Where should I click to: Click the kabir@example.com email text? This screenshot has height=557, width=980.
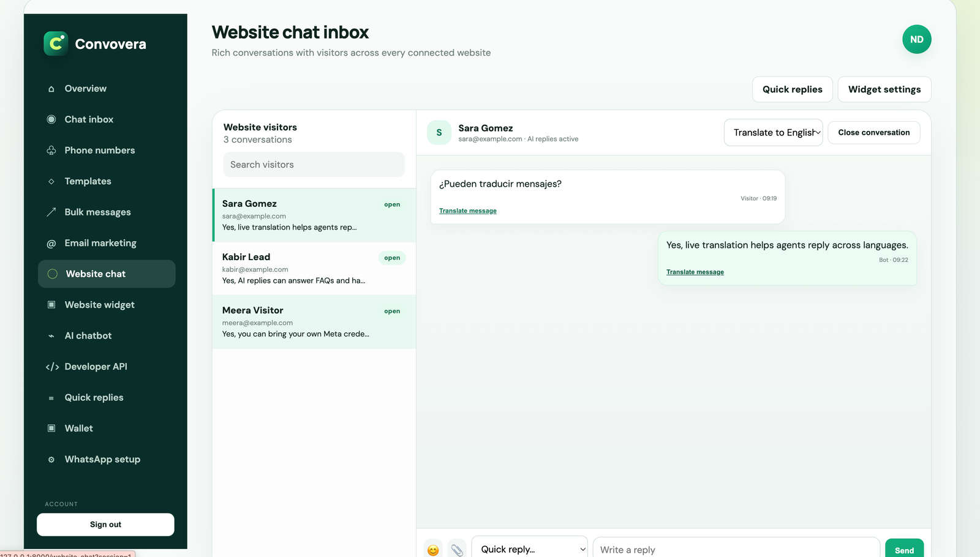255,269
